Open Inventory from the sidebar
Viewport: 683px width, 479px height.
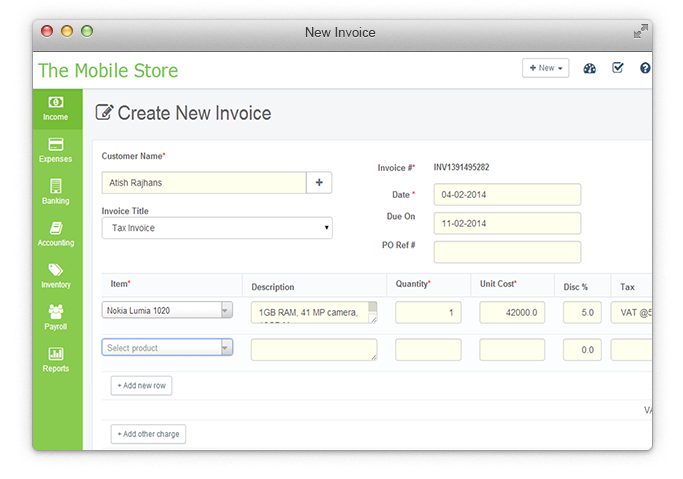click(x=55, y=276)
